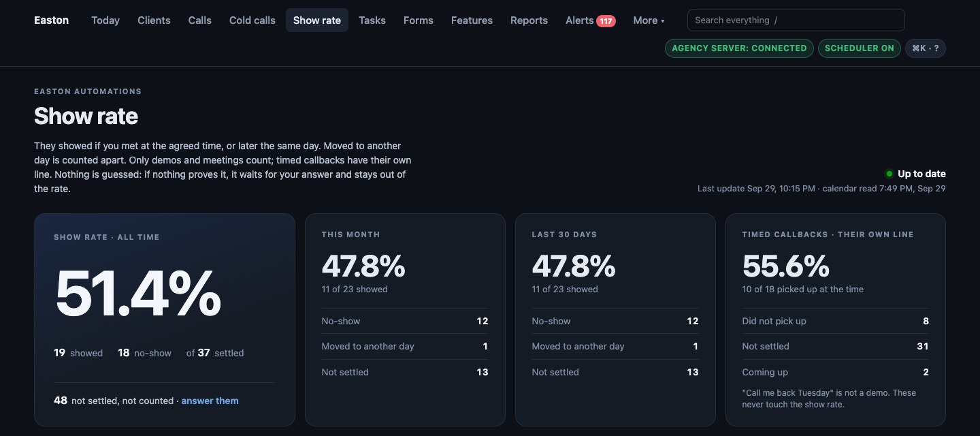Click the red 117 alerts count badge
980x436 pixels.
point(606,21)
